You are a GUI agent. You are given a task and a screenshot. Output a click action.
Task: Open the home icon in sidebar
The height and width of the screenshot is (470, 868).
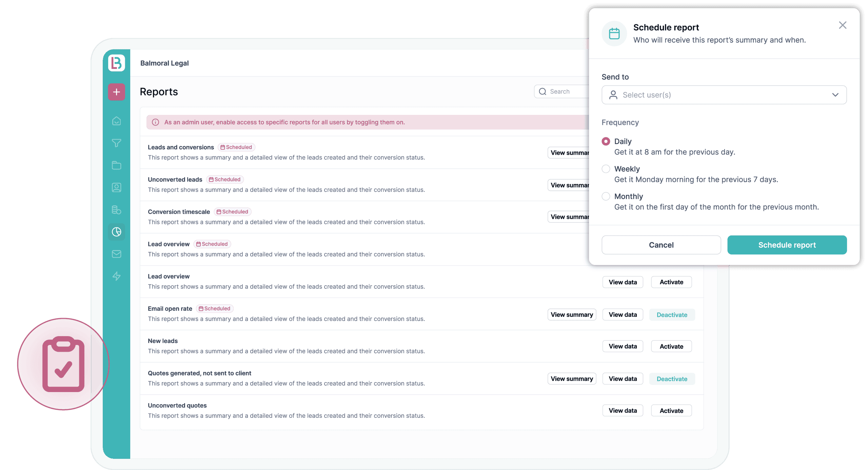(x=116, y=121)
